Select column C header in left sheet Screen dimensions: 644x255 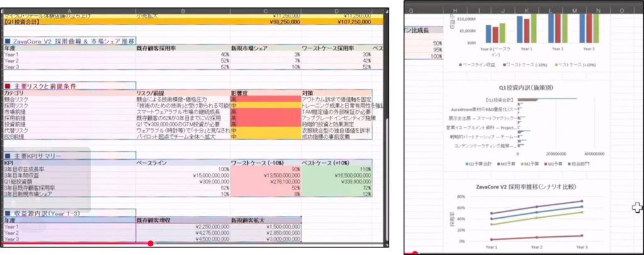pyautogui.click(x=266, y=11)
